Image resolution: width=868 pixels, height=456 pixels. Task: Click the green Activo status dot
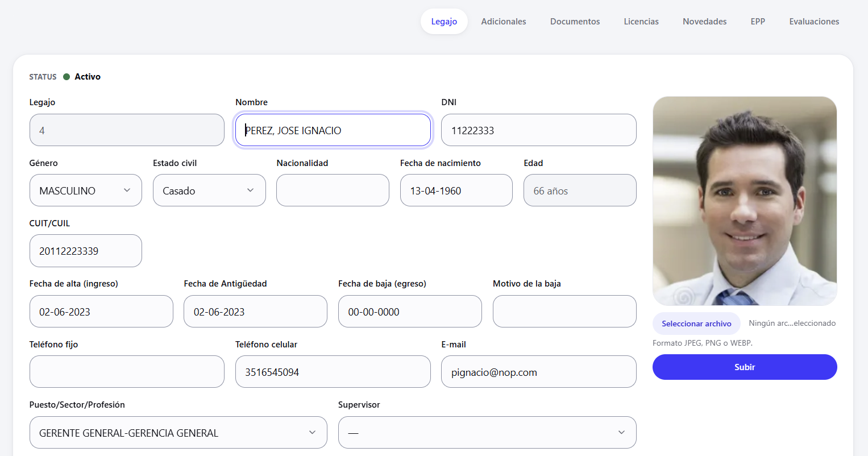point(67,77)
